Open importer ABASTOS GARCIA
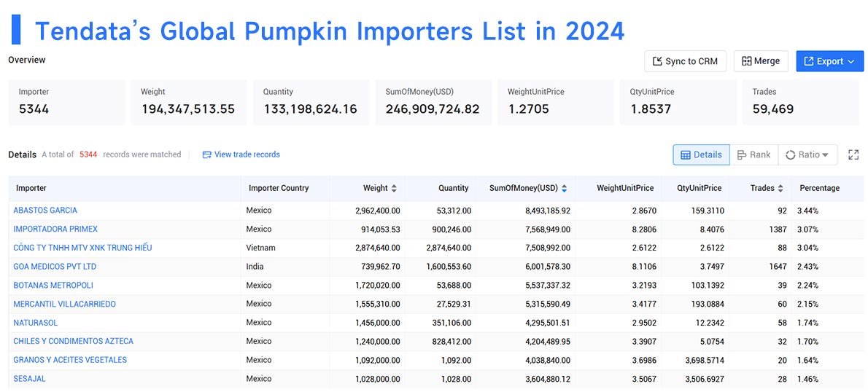868x392 pixels. [x=45, y=211]
